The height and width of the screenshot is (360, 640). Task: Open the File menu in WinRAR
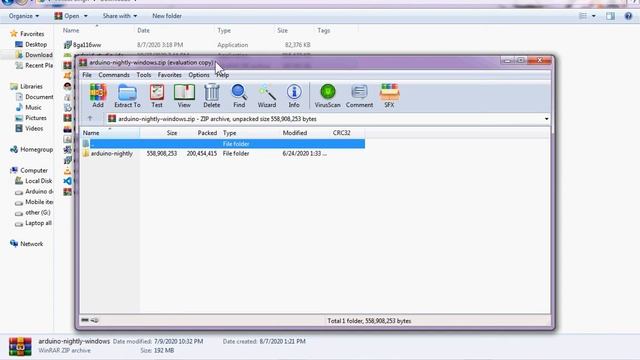tap(87, 75)
